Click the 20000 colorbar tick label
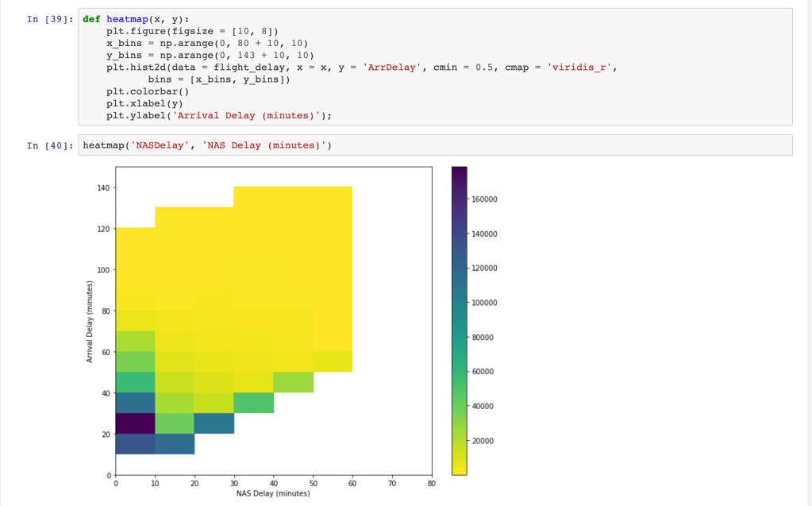Viewport: 812px width, 506px height. 484,441
